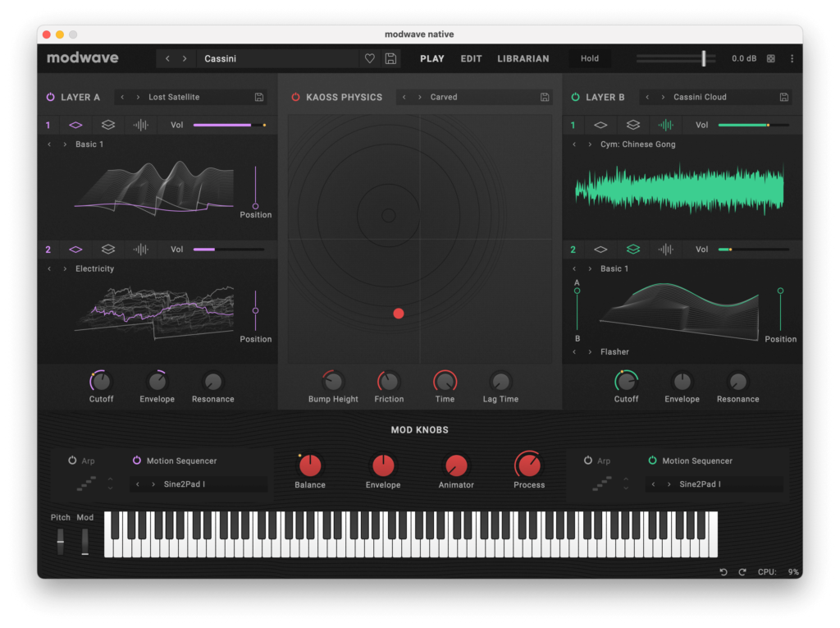Select single wavetable mode for Layer B oscillator 1
The image size is (840, 628).
point(600,125)
